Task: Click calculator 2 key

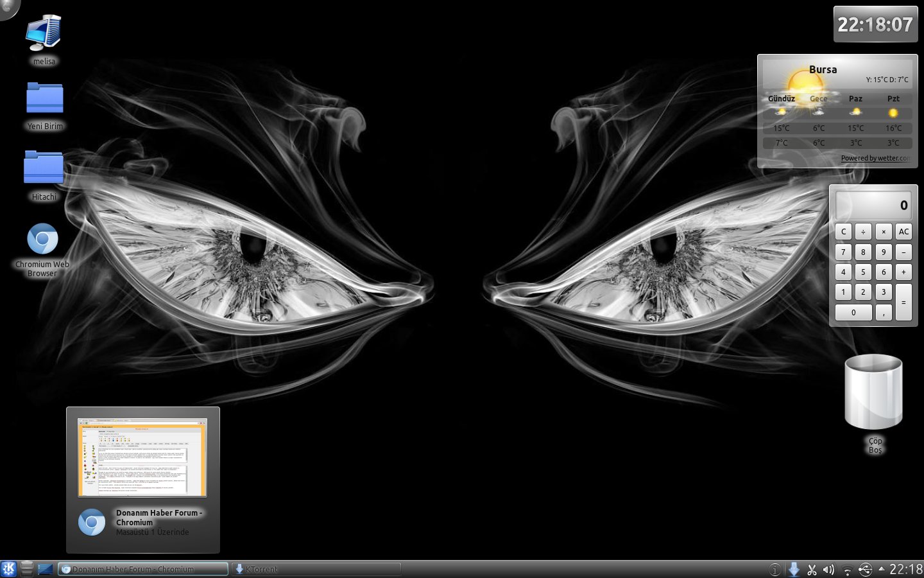Action: pyautogui.click(x=863, y=292)
